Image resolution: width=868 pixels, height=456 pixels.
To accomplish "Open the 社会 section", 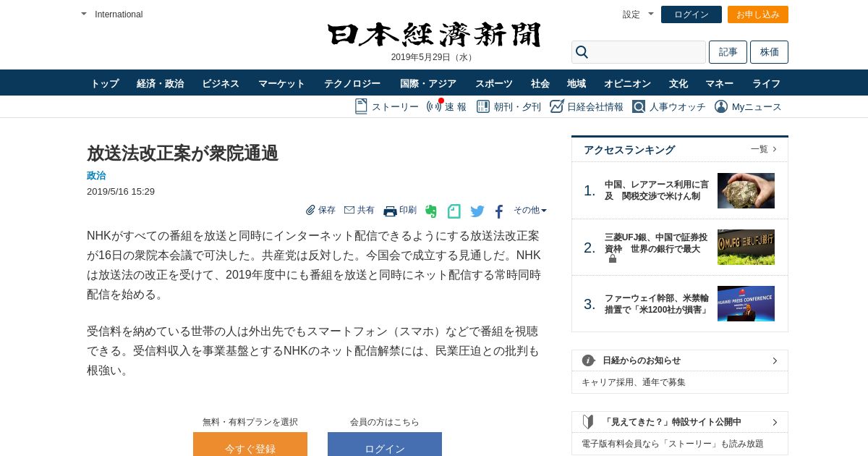I will point(540,83).
